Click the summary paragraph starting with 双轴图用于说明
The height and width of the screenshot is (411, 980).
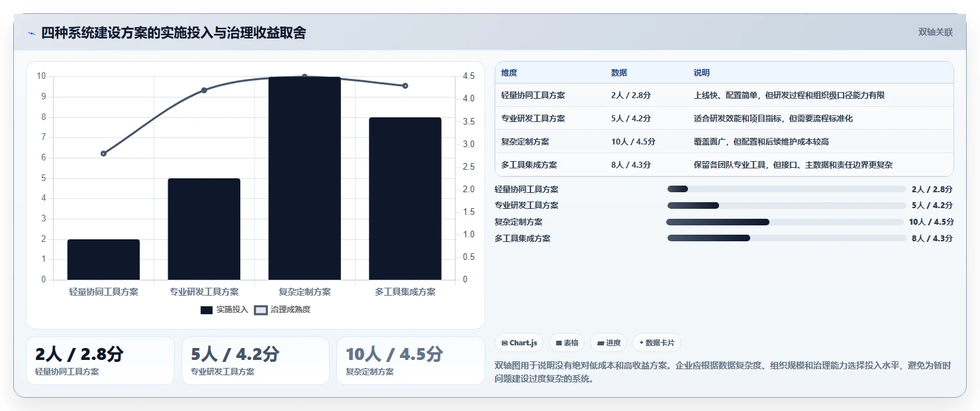coord(724,372)
